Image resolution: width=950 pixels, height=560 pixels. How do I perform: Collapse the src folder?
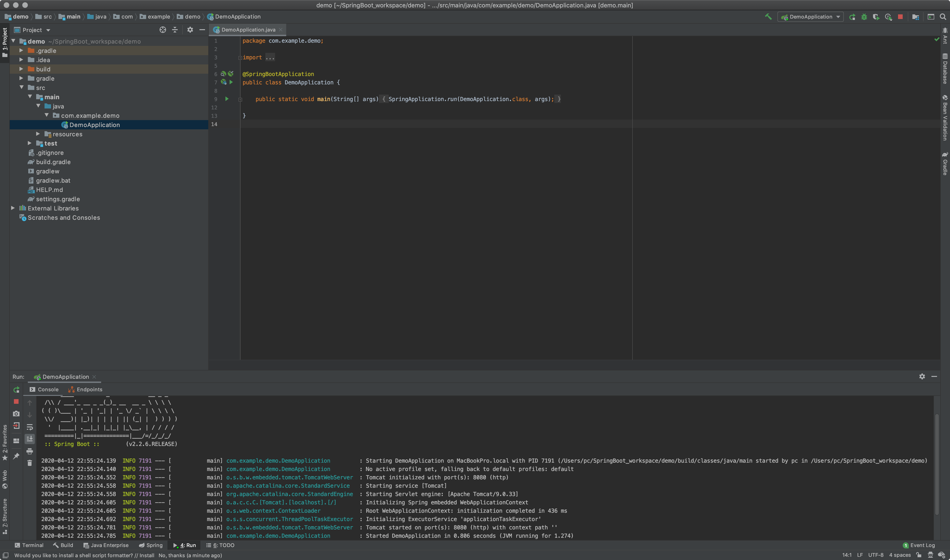click(21, 87)
